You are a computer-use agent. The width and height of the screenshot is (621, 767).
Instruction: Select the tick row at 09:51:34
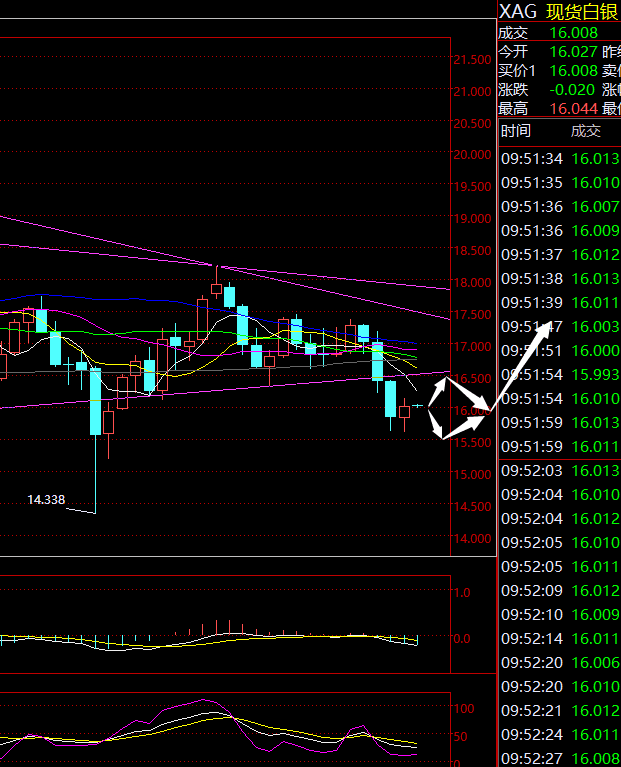(x=559, y=159)
